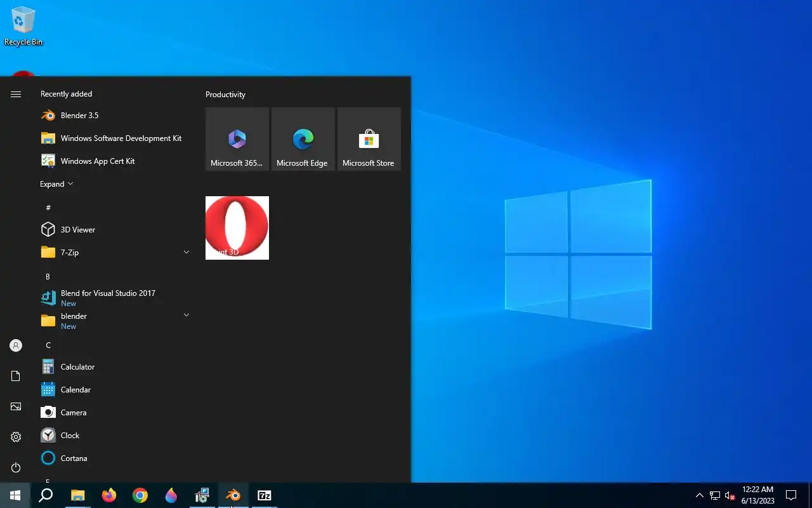The width and height of the screenshot is (812, 508).
Task: Open Microsoft 365 tile
Action: tap(237, 139)
